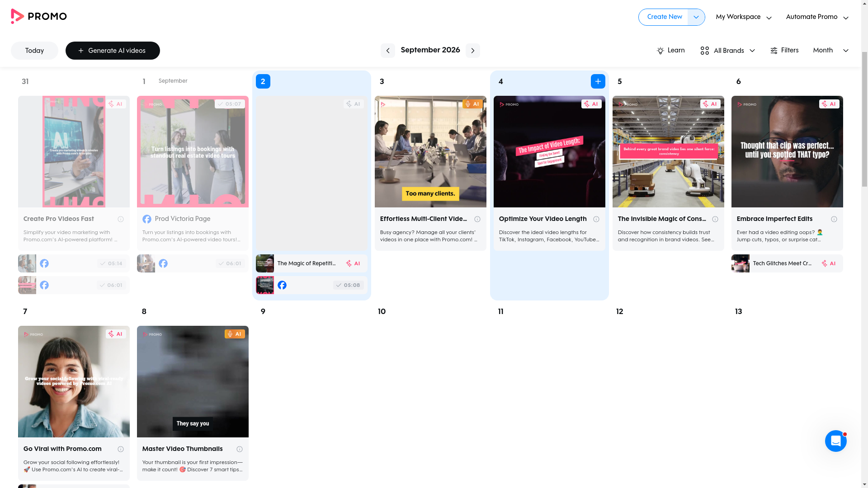Click info icon next to Go Viral with Promo.com
This screenshot has height=488, width=868.
point(121,449)
